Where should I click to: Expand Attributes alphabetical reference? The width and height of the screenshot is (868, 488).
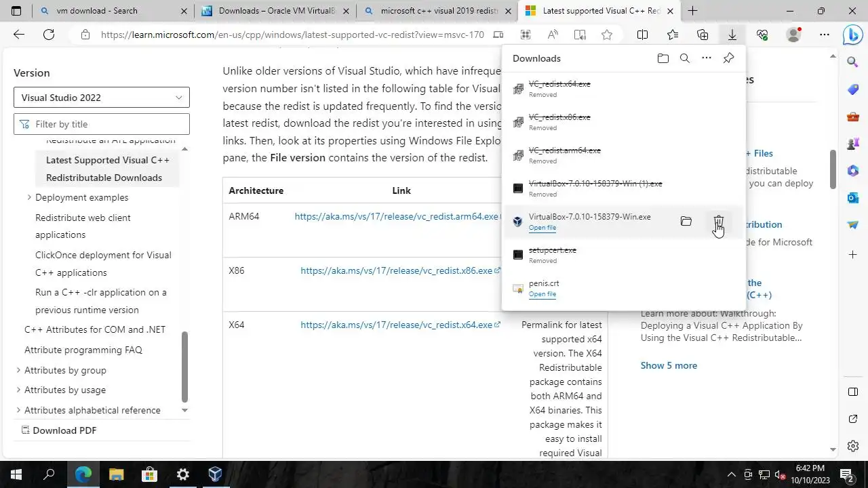pyautogui.click(x=18, y=410)
